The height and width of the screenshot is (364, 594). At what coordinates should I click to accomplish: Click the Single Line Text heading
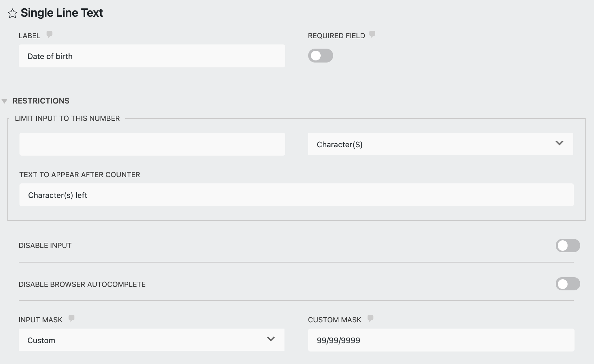(62, 13)
